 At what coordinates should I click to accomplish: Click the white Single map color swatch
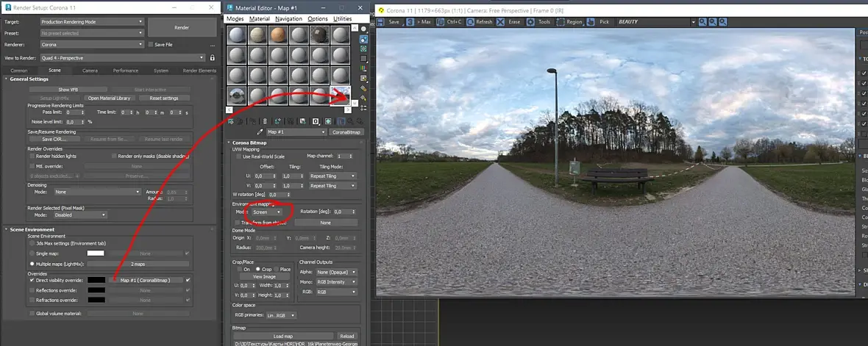tap(96, 253)
